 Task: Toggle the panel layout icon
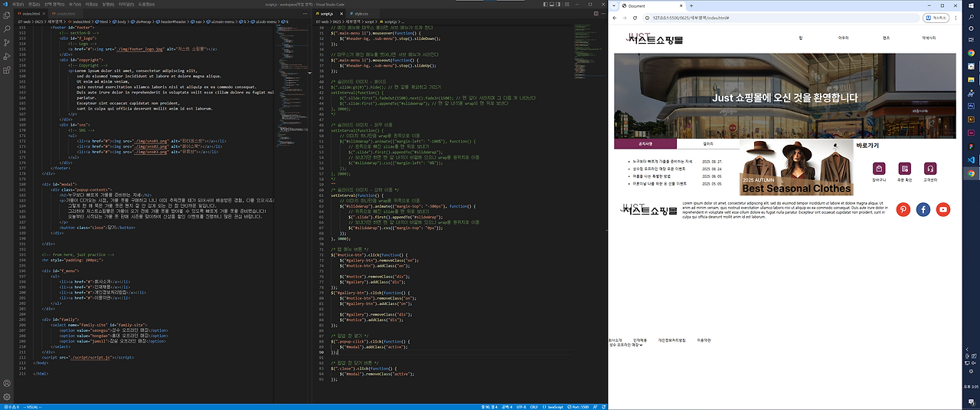click(x=551, y=4)
